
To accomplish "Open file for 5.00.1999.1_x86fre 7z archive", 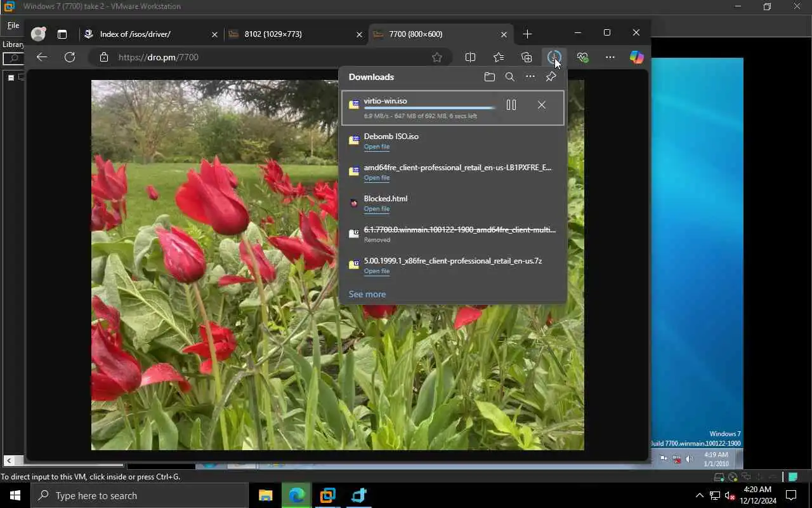I will coord(377,271).
